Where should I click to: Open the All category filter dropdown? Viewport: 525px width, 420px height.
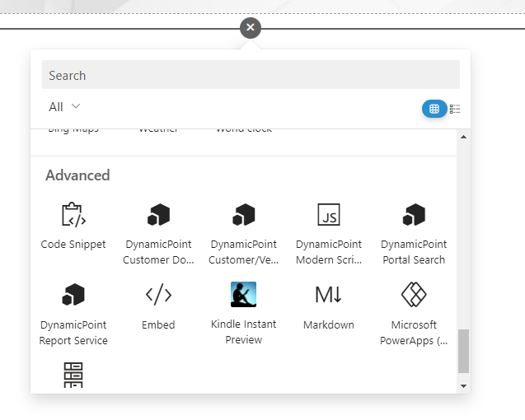[64, 107]
